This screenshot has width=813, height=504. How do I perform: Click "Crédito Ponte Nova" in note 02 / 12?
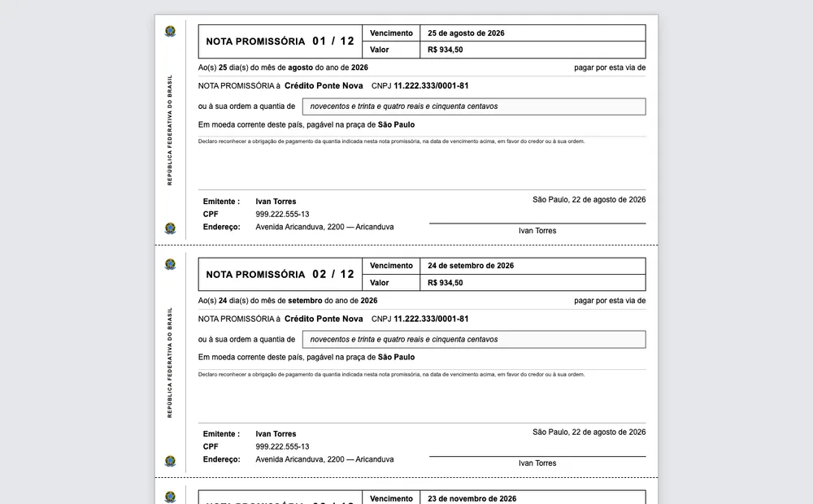[324, 319]
